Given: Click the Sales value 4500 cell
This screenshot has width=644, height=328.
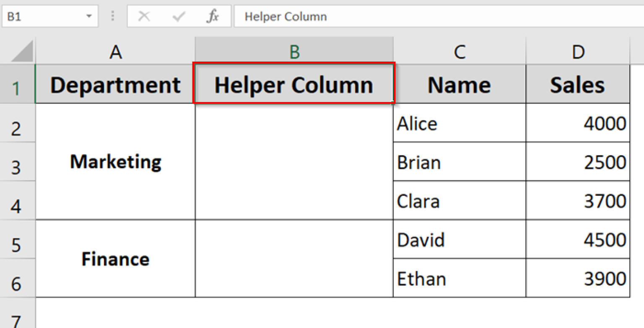Looking at the screenshot, I should coord(578,240).
